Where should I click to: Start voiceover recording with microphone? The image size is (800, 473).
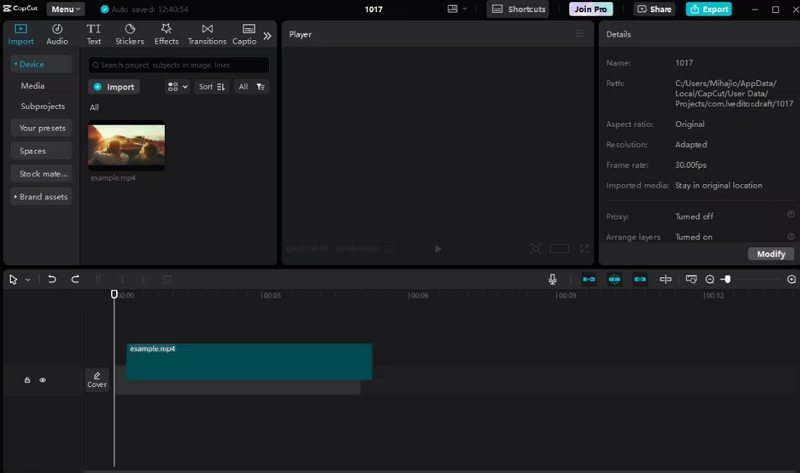552,279
